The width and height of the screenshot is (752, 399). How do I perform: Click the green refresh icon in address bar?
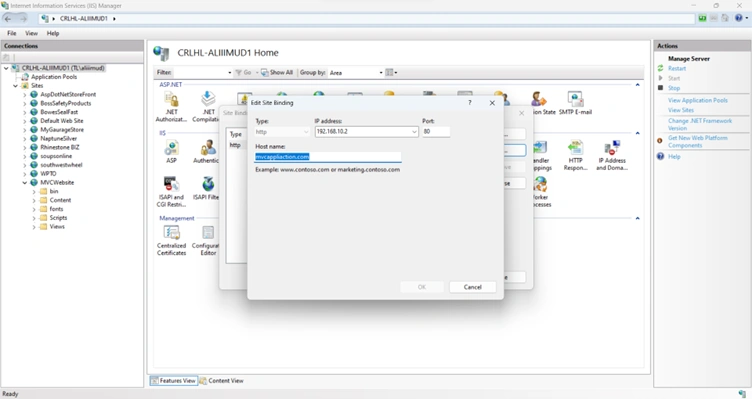(x=703, y=18)
